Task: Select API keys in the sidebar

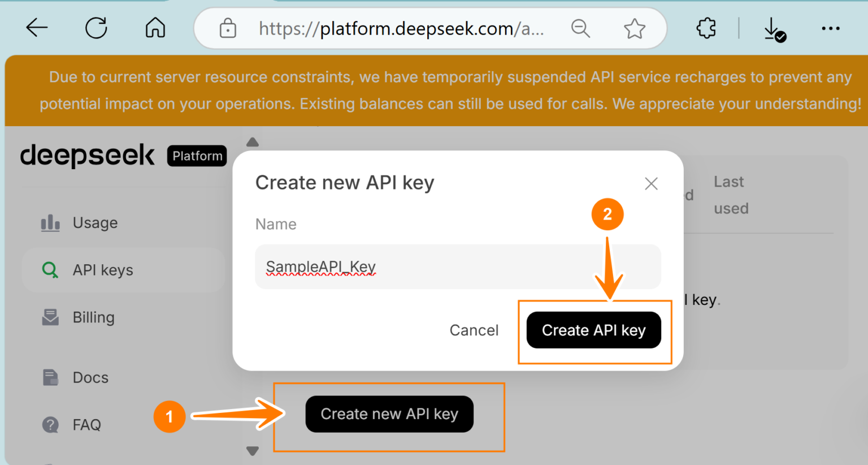Action: 103,270
